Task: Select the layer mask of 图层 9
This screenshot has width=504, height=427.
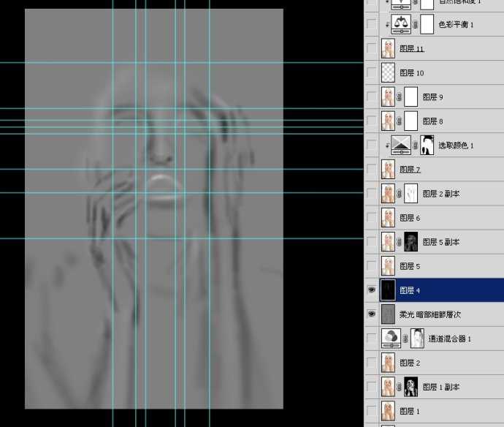Action: coord(411,97)
